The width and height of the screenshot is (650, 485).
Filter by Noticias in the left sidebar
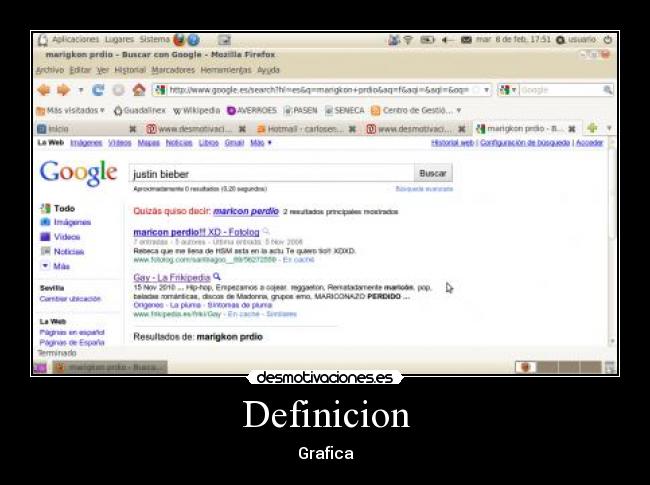tap(63, 252)
